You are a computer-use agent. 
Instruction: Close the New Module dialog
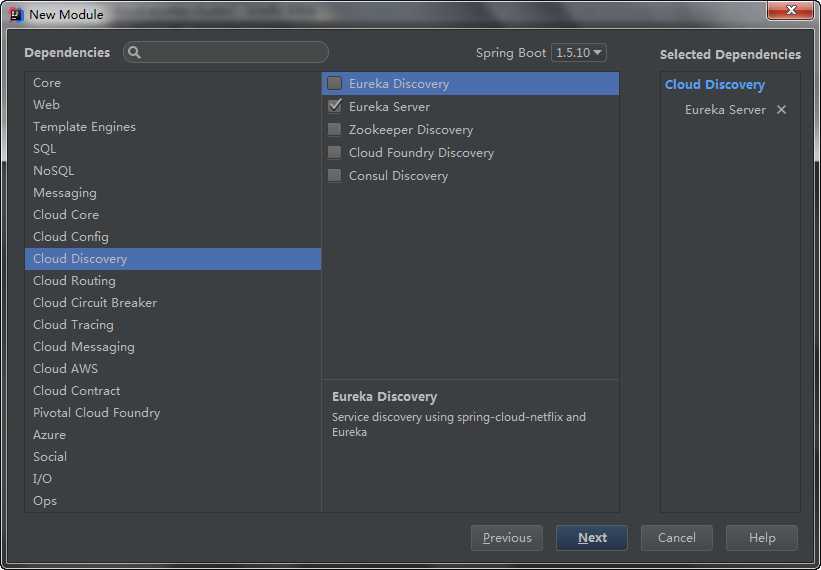(x=791, y=10)
